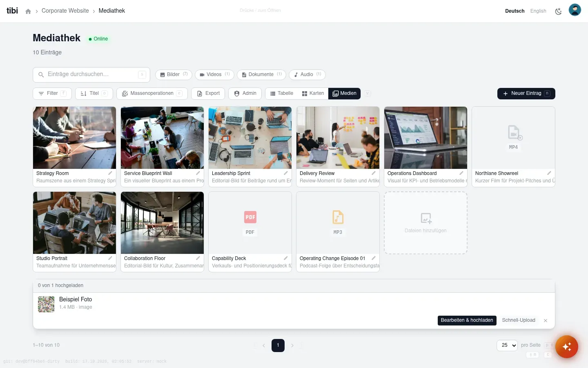Click Bearbeiten & hochladen button
Image resolution: width=588 pixels, height=368 pixels.
click(467, 320)
